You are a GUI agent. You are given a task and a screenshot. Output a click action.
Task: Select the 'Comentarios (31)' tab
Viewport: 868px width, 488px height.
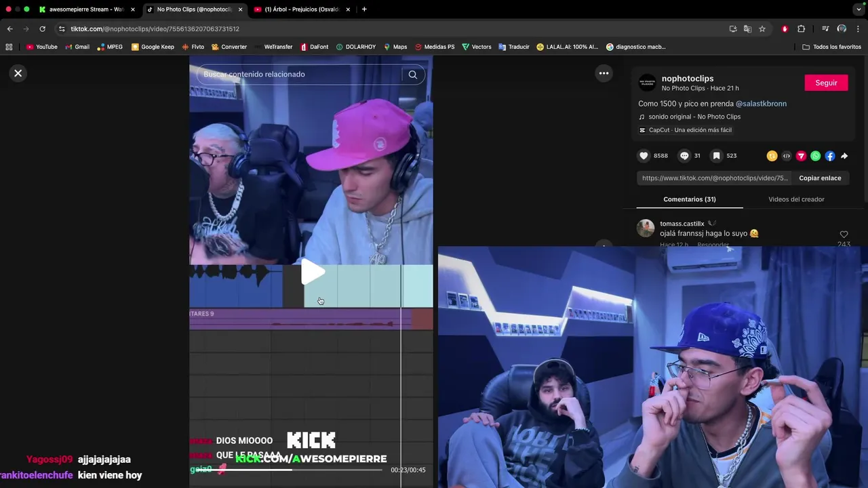pyautogui.click(x=690, y=199)
